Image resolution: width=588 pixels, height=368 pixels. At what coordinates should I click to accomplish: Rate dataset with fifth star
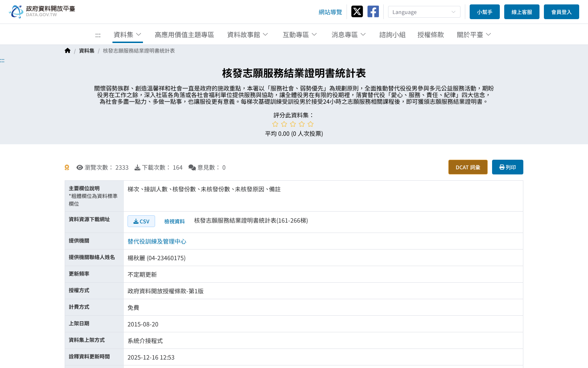pyautogui.click(x=311, y=124)
